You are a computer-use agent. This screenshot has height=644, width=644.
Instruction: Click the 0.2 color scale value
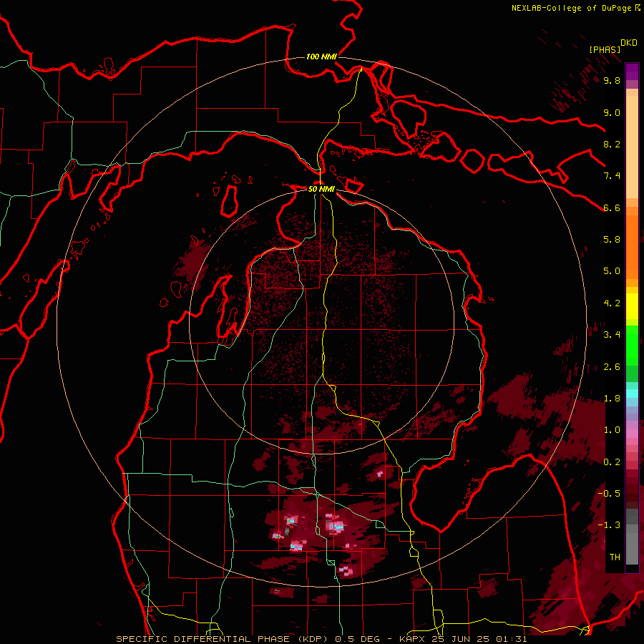[612, 462]
